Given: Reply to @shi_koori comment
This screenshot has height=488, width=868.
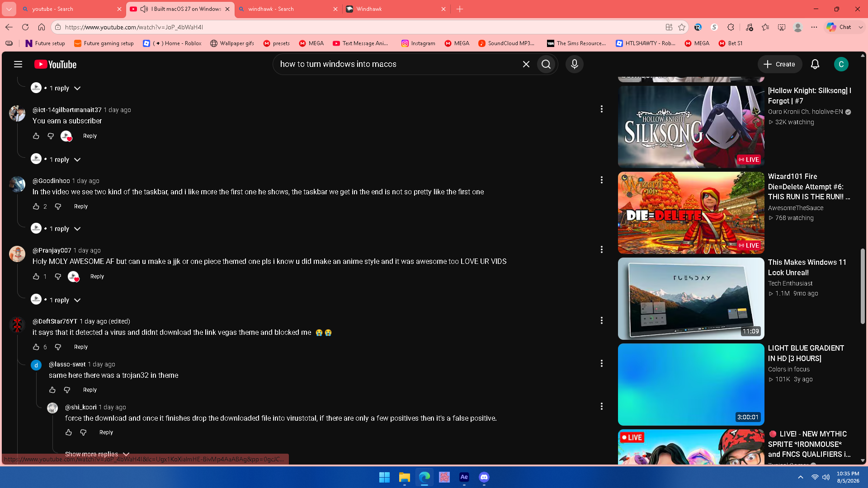Looking at the screenshot, I should [106, 432].
